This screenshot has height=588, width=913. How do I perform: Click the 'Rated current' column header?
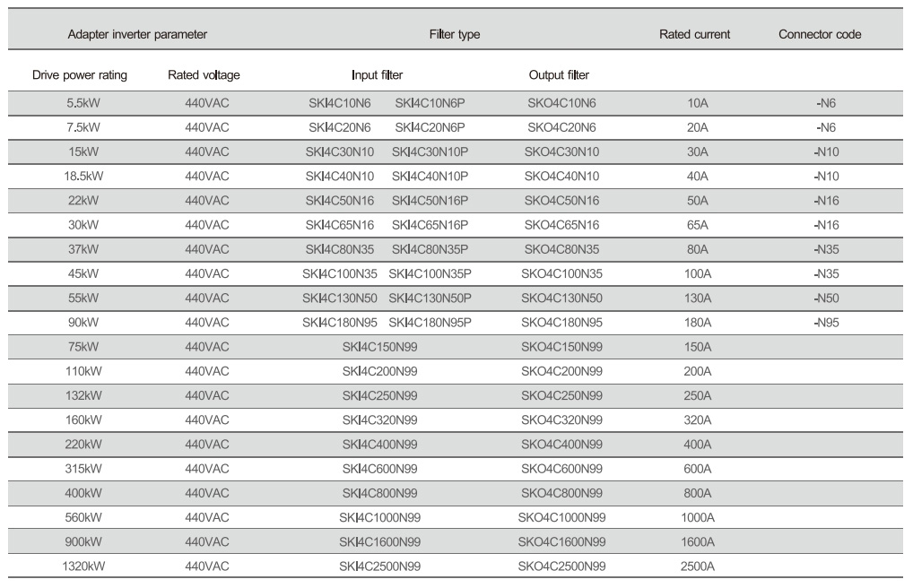(695, 34)
